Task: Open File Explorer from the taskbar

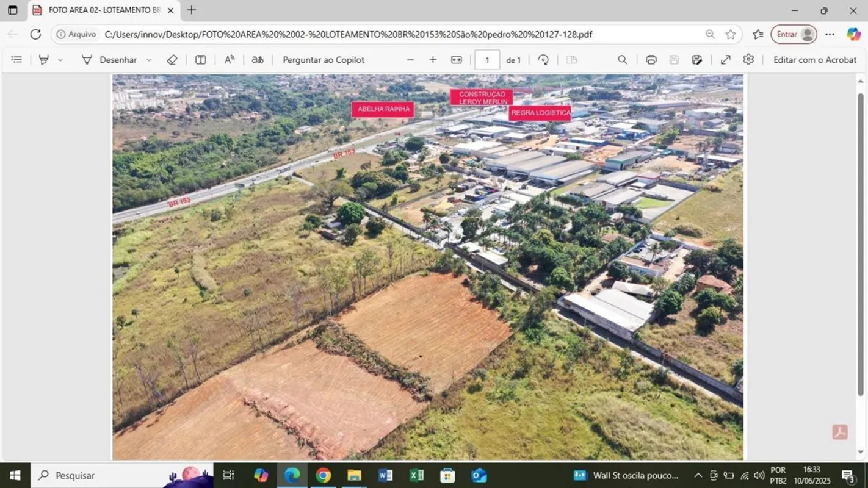Action: point(354,475)
